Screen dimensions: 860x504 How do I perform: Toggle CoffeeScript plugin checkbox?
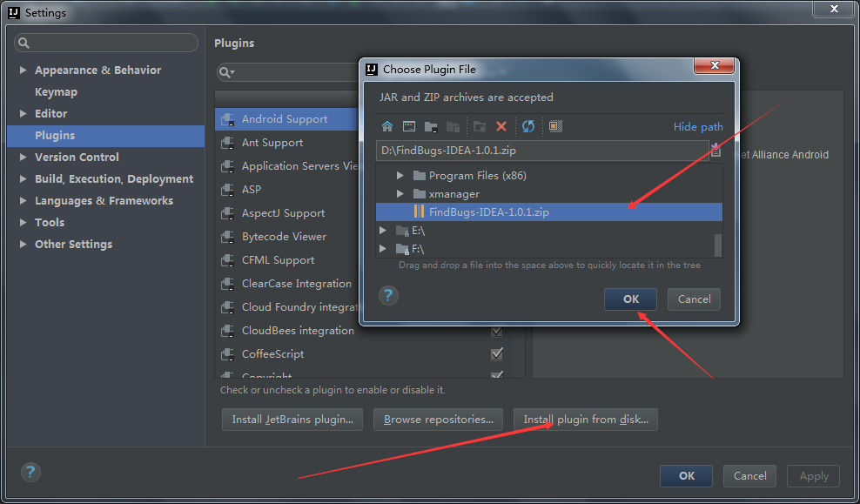pos(497,353)
